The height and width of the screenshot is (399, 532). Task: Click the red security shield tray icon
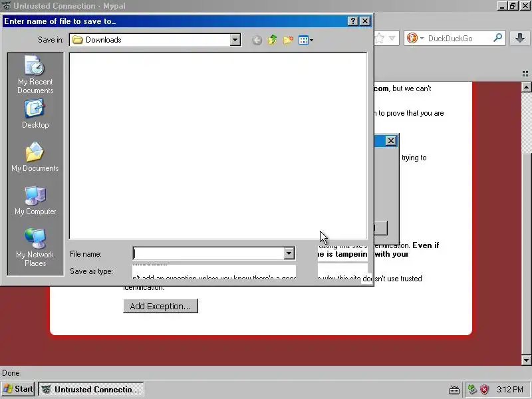coord(485,389)
